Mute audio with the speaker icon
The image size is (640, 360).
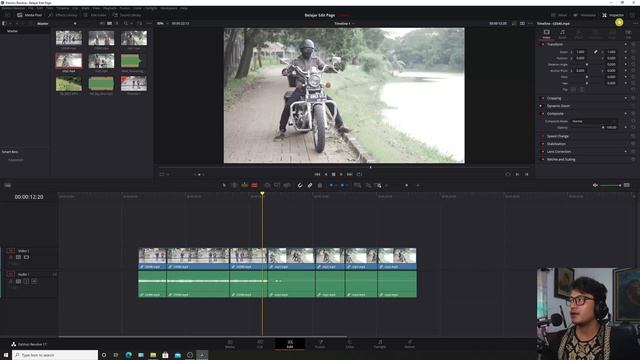[595, 185]
